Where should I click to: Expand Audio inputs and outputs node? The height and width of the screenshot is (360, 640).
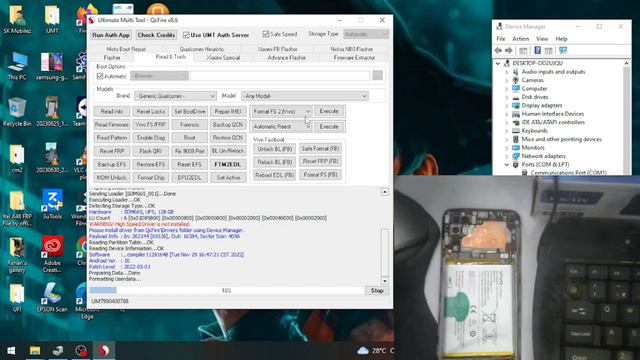point(507,72)
